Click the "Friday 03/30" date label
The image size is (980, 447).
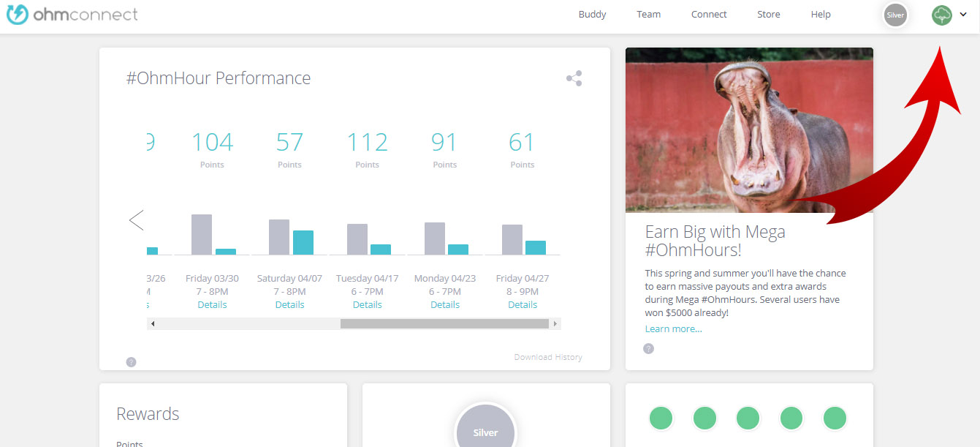click(212, 278)
